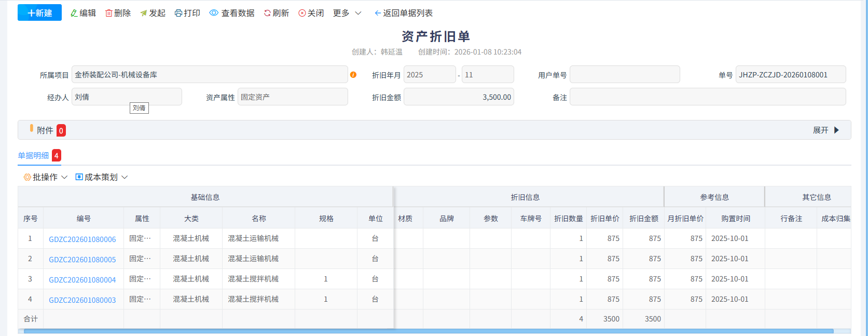Click the eye View Data (查看数据) icon

214,13
